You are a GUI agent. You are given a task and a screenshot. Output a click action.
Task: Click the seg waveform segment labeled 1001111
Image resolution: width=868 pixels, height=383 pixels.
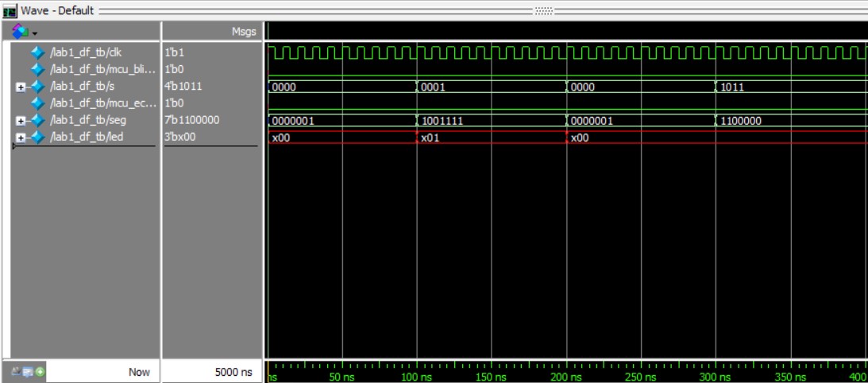(x=492, y=120)
